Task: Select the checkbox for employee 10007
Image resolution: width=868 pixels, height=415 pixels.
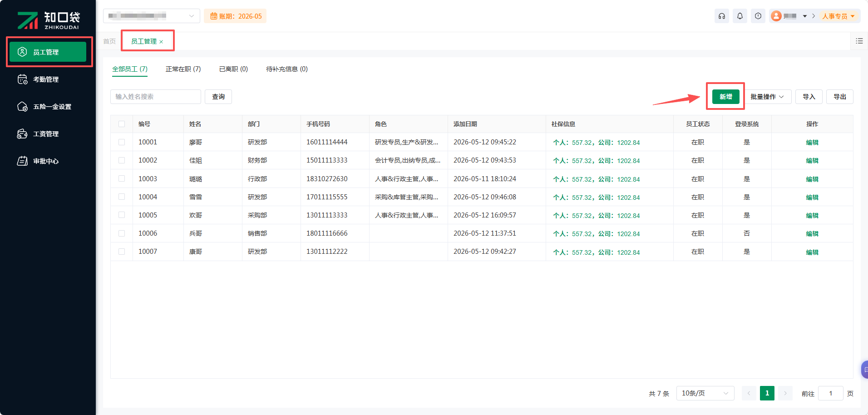Action: (x=122, y=252)
